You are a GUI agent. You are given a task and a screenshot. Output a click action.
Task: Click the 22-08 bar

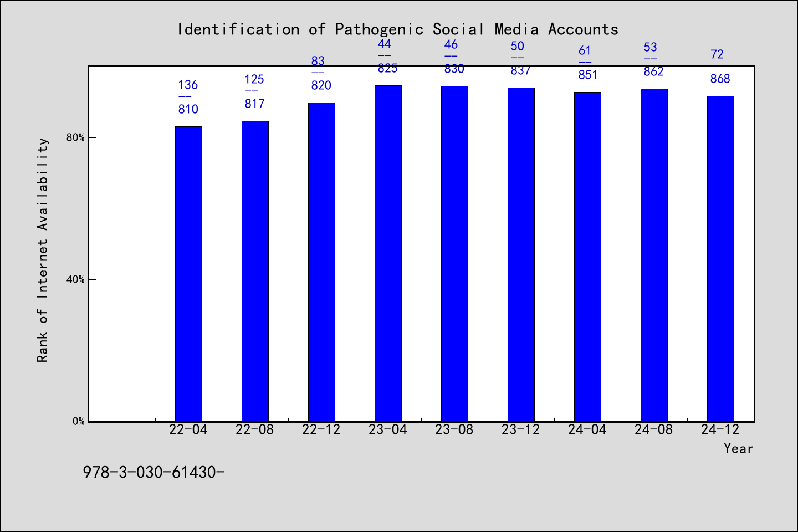pyautogui.click(x=255, y=271)
